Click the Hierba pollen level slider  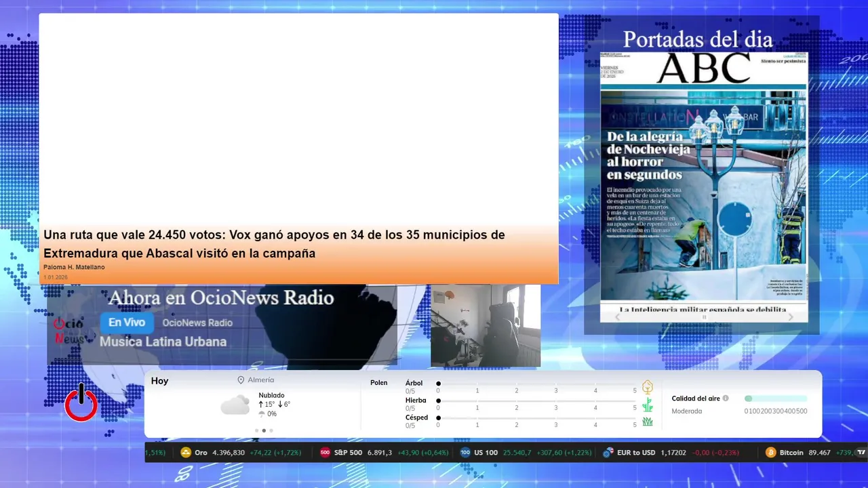(x=537, y=401)
